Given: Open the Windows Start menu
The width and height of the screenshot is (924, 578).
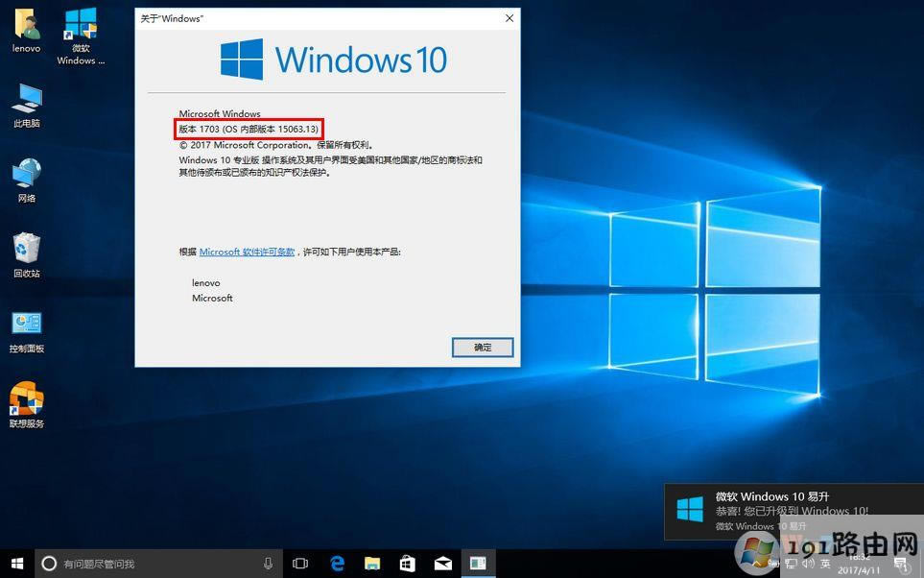Looking at the screenshot, I should pos(16,564).
